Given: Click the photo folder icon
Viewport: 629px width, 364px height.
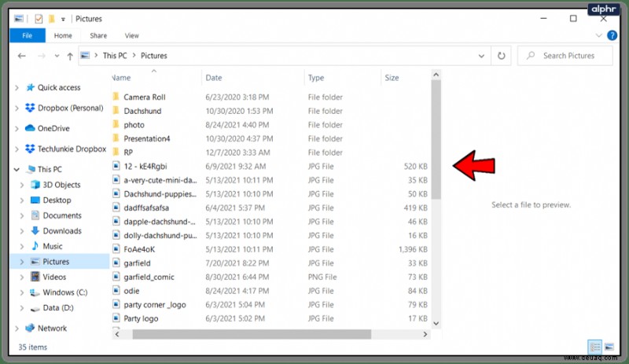Looking at the screenshot, I should [x=116, y=124].
